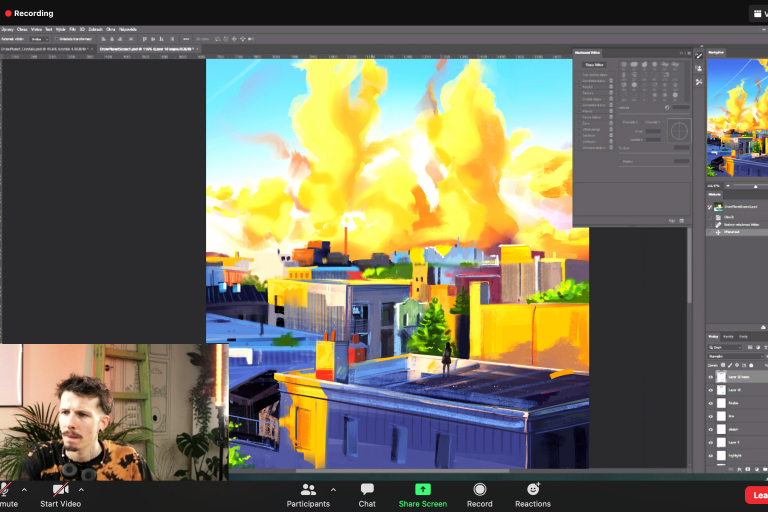
Task: Toggle visibility of the highlight layer
Action: pos(711,456)
